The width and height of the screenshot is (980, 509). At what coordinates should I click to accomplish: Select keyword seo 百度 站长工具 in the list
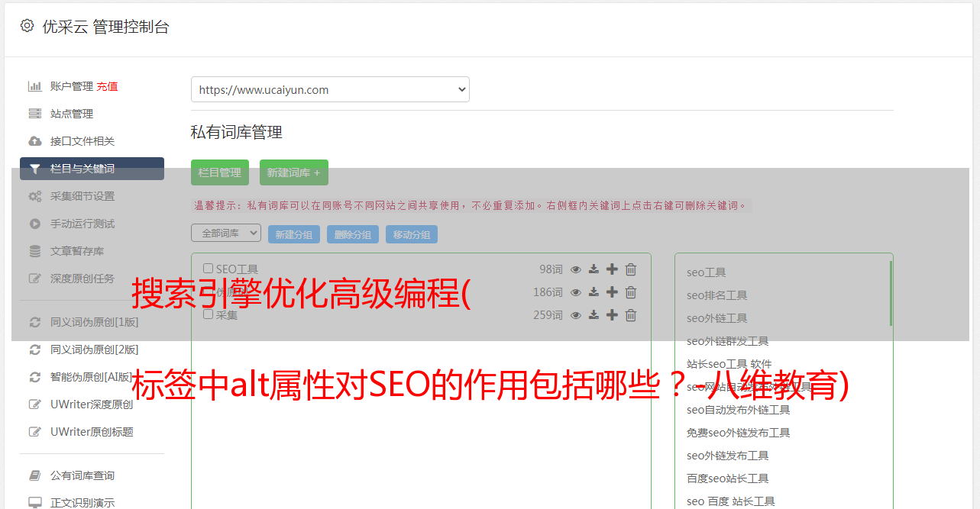(730, 501)
